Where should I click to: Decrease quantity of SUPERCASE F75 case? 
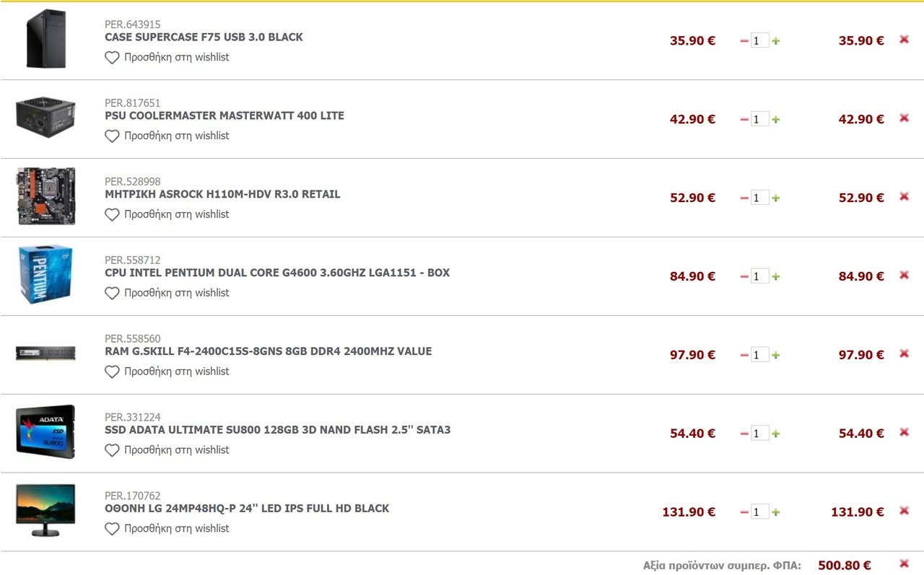click(744, 41)
